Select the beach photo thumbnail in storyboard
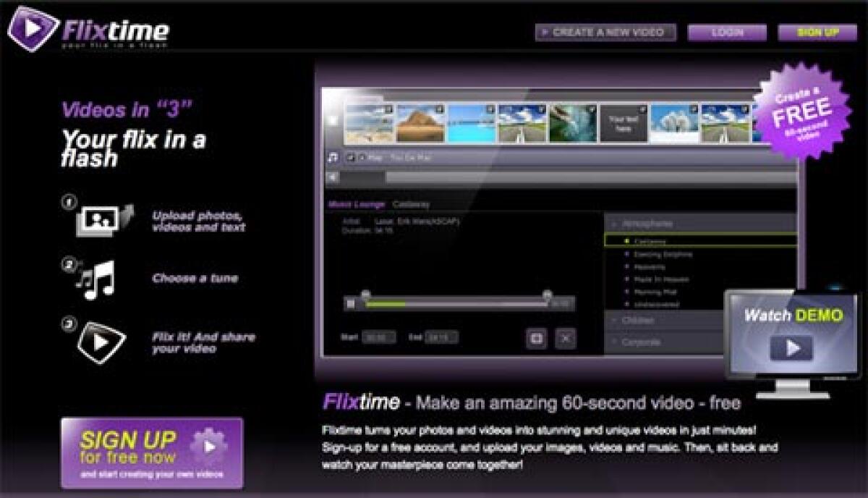868x498 pixels. [x=369, y=123]
